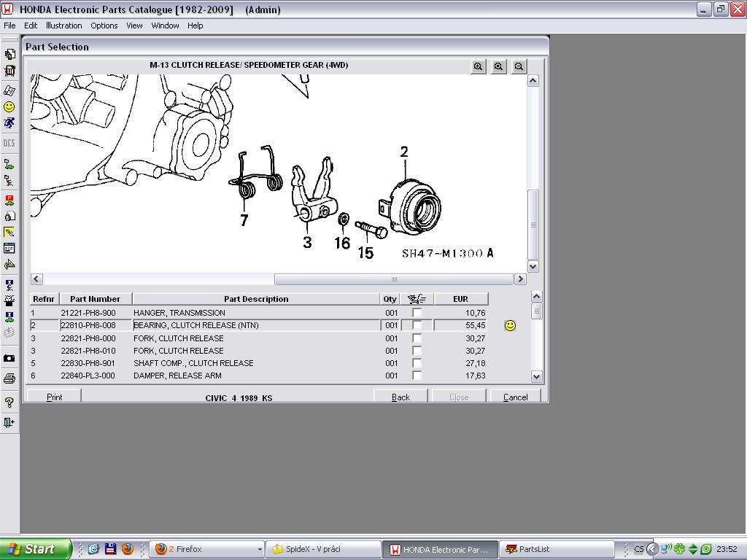
Task: Click the running figure icon in left toolbar
Action: [9, 123]
